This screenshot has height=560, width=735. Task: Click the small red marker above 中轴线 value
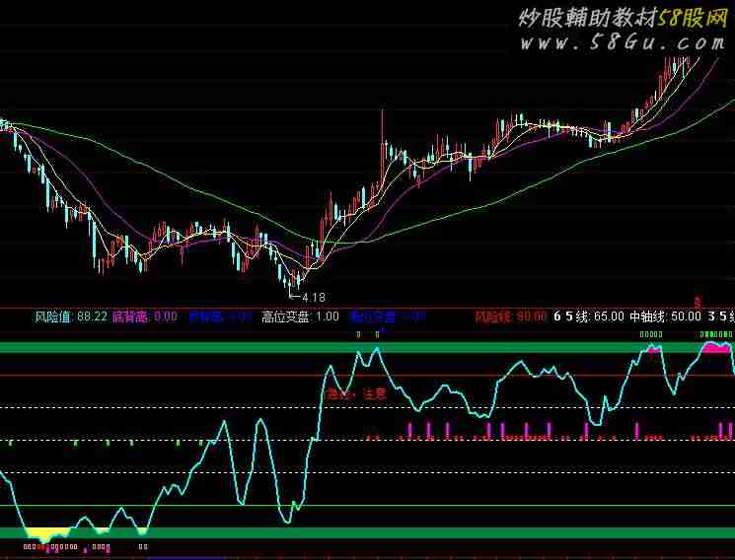(697, 301)
